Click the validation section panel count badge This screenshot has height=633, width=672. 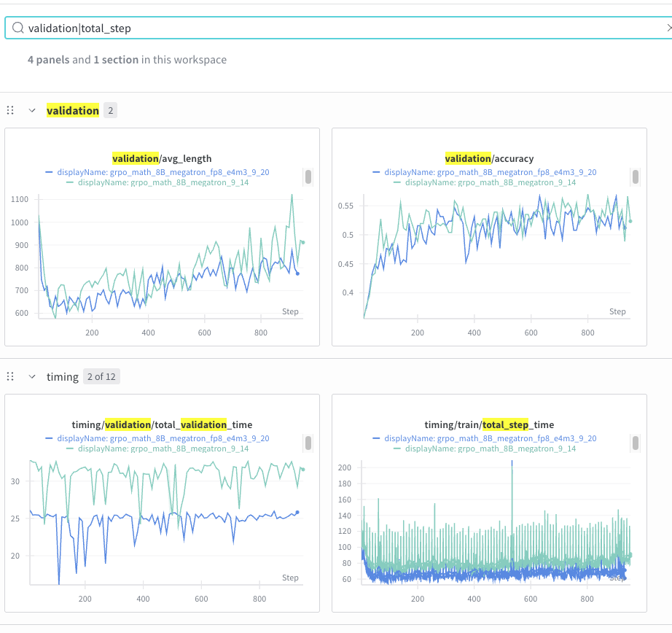coord(110,111)
